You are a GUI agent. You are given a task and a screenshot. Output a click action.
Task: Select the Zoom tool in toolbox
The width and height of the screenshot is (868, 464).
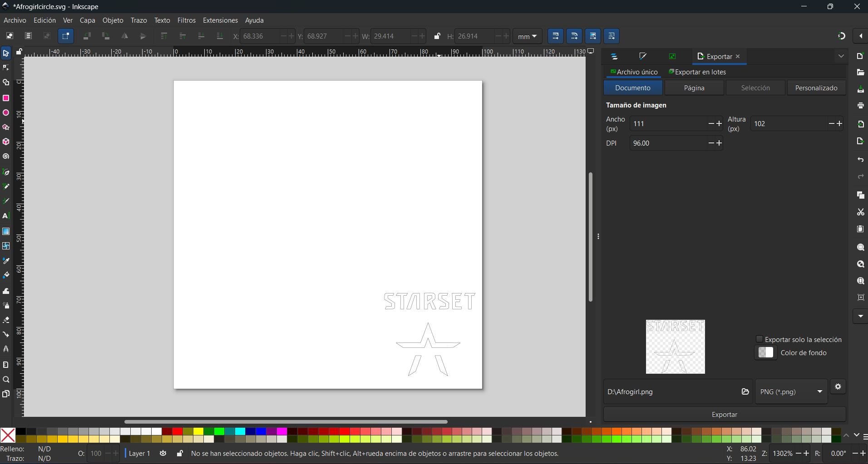[6, 380]
